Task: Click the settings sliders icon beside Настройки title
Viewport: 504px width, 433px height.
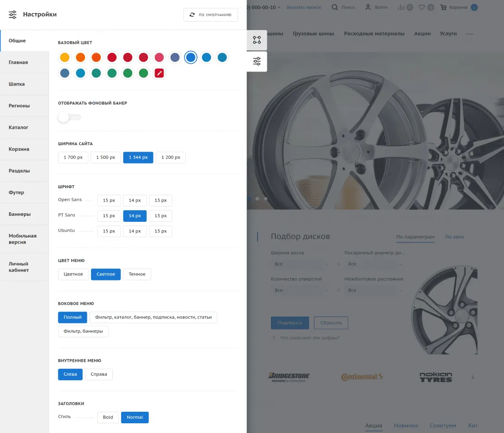Action: [12, 14]
